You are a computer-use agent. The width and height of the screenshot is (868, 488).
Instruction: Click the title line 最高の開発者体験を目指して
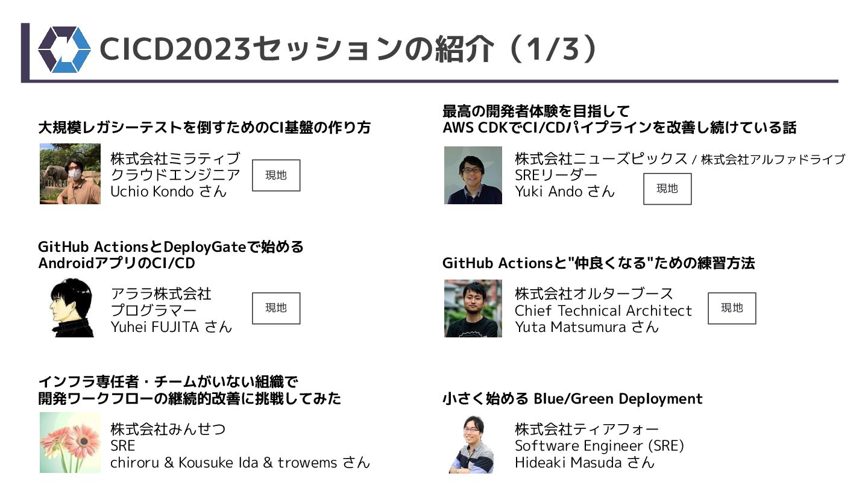click(536, 111)
